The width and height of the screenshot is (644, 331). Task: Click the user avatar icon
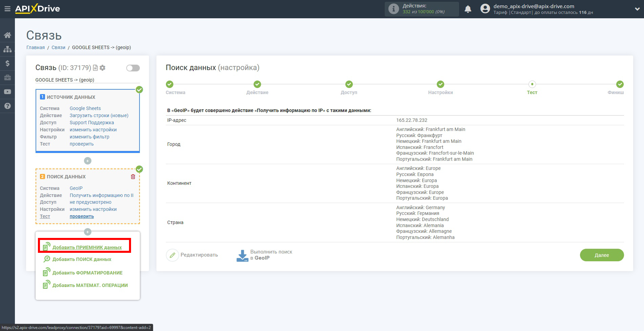tap(485, 9)
